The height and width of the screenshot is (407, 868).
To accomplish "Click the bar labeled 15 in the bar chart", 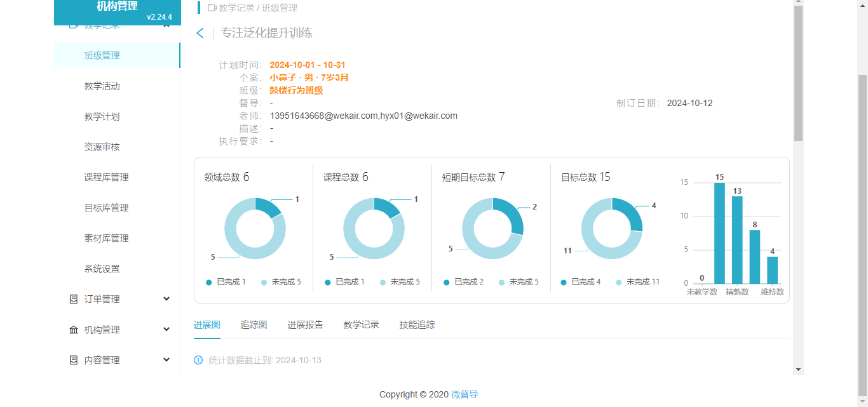I will tap(719, 233).
